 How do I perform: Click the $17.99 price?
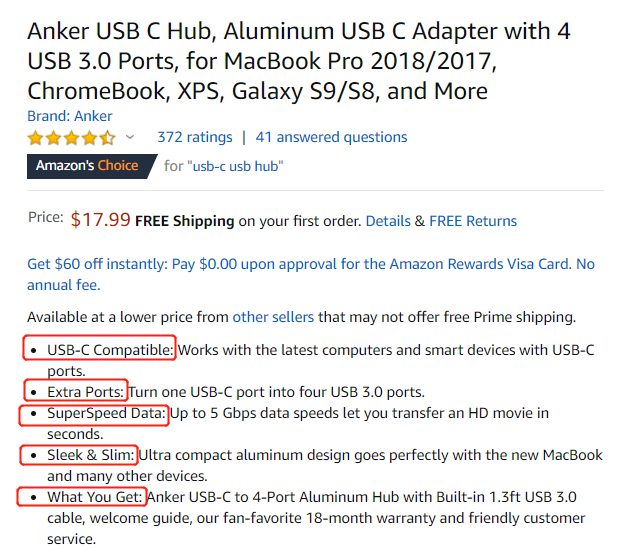100,220
